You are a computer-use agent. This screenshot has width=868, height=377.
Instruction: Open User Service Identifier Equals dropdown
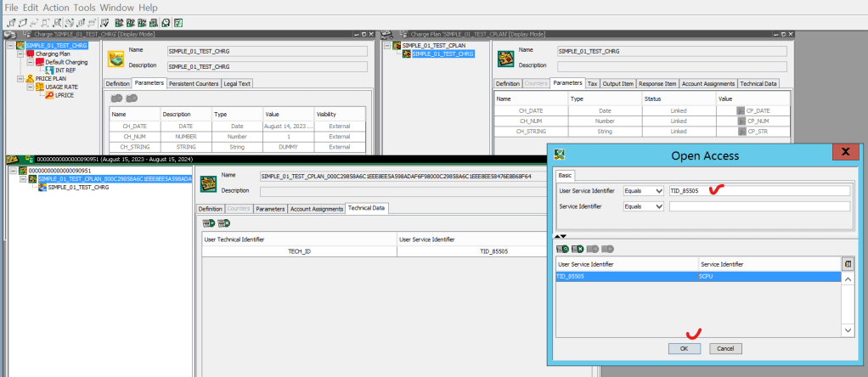(x=657, y=191)
